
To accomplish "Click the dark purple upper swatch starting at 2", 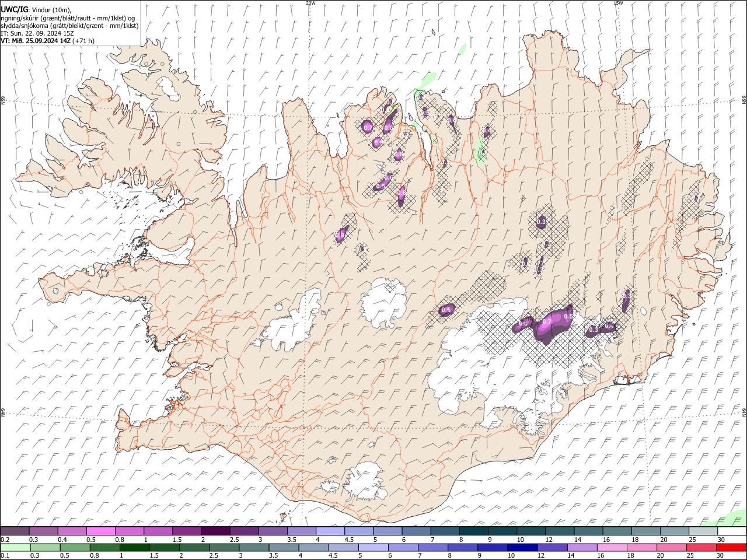I will (215, 531).
